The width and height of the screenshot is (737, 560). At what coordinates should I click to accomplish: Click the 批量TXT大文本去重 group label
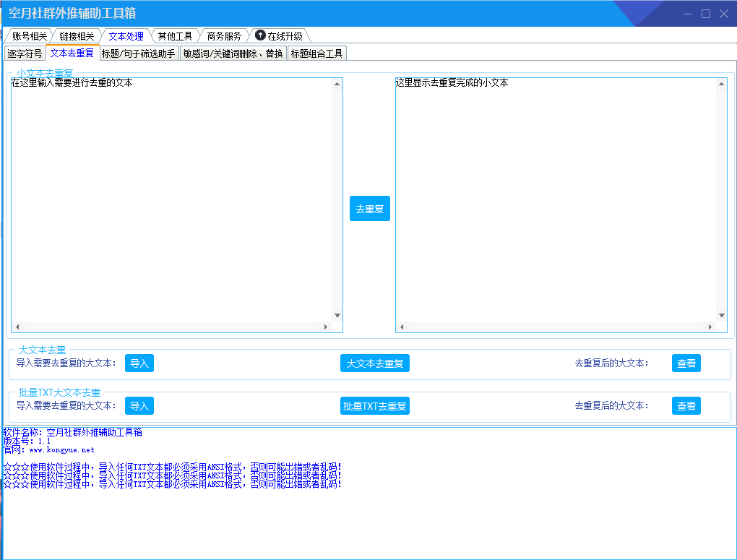[x=60, y=392]
